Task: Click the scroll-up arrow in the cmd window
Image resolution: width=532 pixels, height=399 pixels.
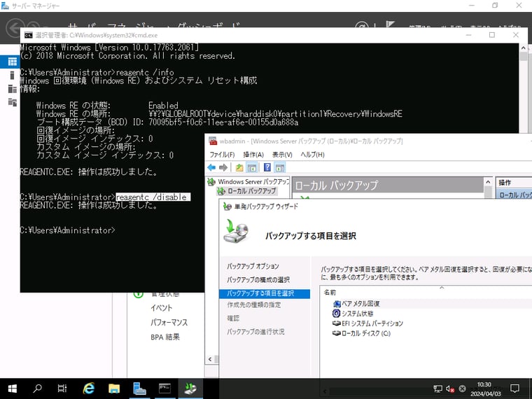Action: [x=523, y=48]
